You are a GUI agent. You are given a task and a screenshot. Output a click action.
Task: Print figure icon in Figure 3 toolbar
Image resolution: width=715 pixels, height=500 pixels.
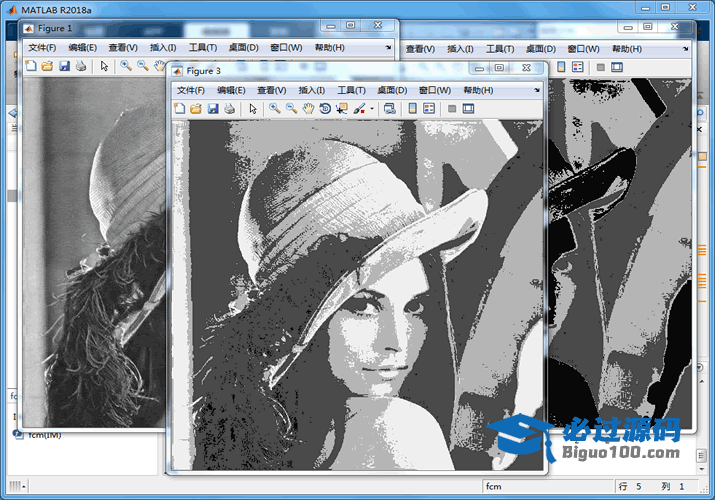pyautogui.click(x=229, y=108)
